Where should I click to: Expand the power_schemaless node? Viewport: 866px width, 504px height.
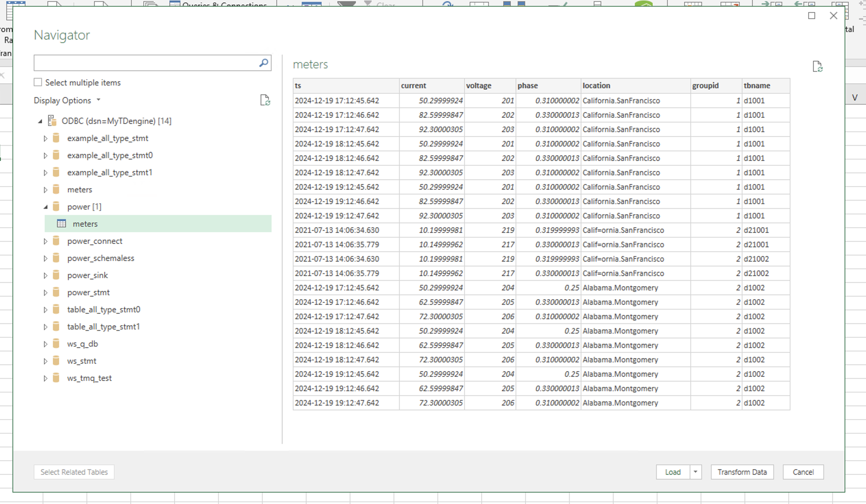(46, 258)
